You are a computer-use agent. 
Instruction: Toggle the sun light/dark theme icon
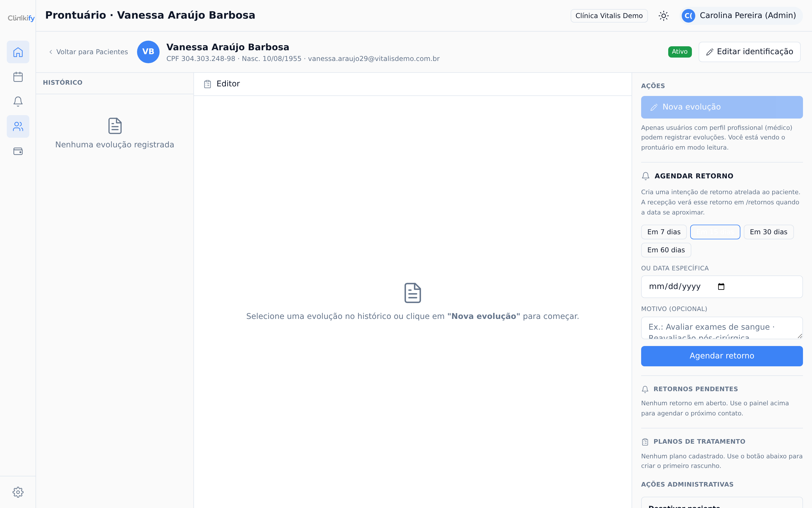point(663,16)
